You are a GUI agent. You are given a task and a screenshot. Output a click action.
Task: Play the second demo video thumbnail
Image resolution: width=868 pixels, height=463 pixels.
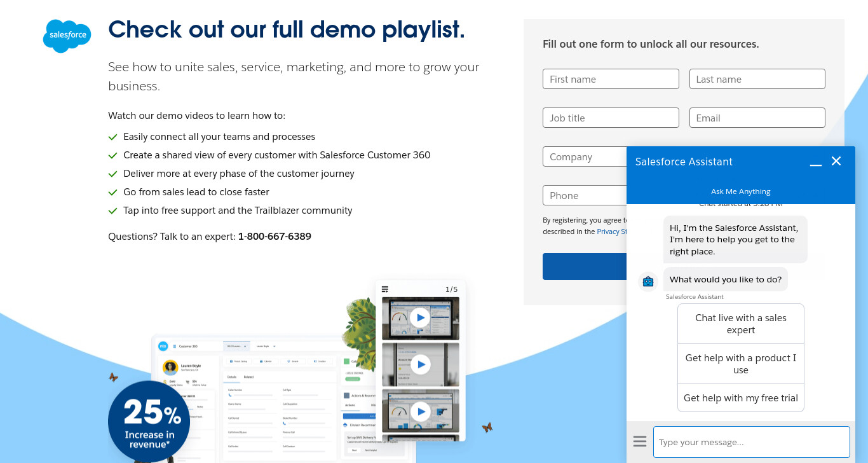420,364
